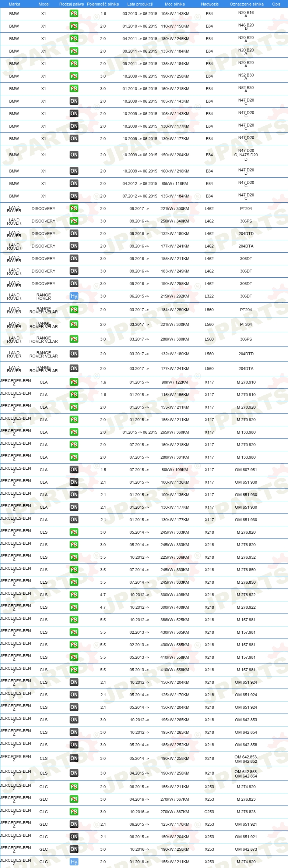Click the PB icon for Velar 280kW / 380KM
Screen dimensions: 288x868
(x=74, y=339)
